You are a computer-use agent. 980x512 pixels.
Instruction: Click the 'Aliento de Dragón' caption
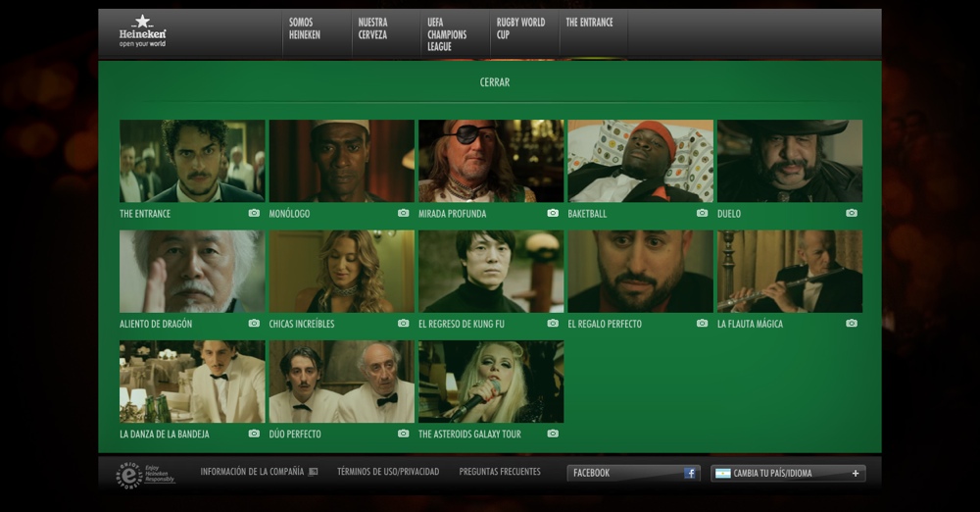[156, 324]
